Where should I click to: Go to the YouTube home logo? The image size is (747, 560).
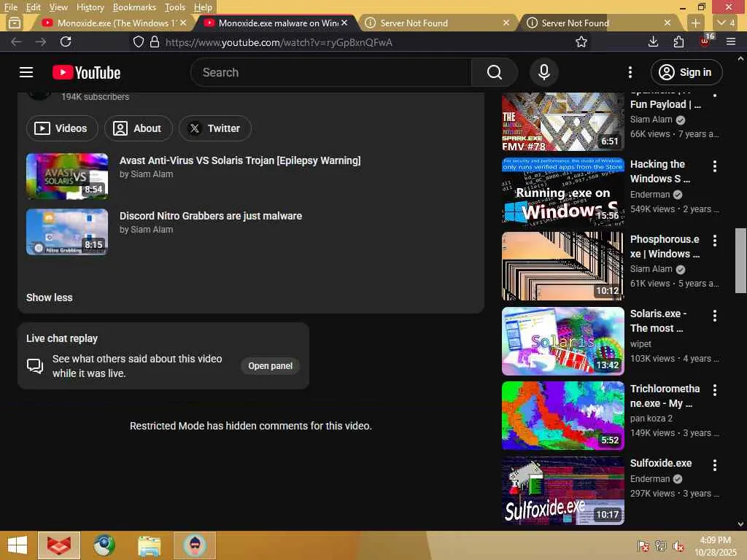(86, 72)
